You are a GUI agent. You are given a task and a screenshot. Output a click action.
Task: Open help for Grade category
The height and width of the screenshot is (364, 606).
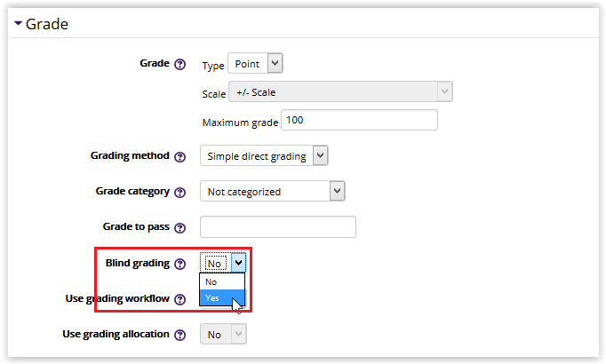click(179, 193)
